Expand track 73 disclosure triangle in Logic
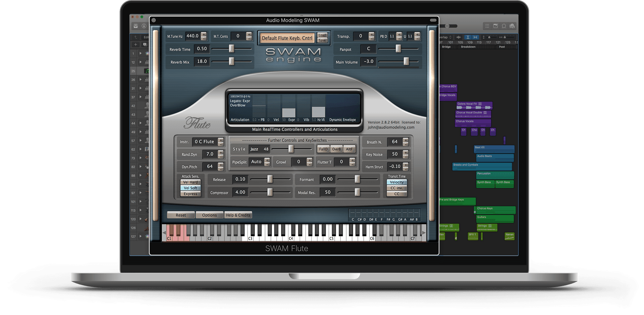 click(141, 158)
